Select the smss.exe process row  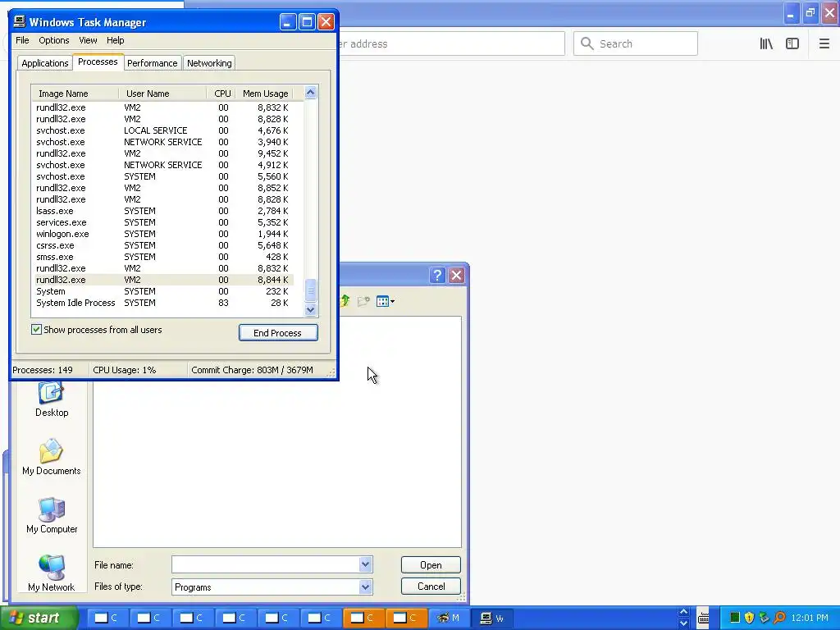pyautogui.click(x=163, y=257)
